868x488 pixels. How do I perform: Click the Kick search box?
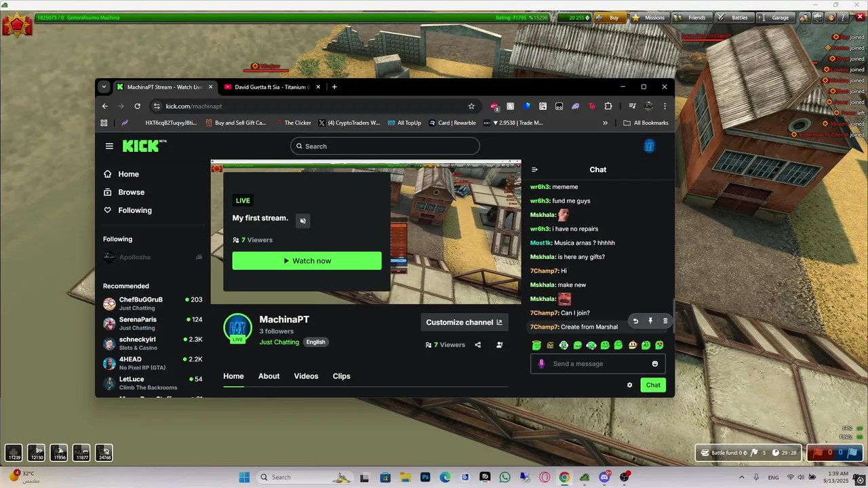coord(385,146)
